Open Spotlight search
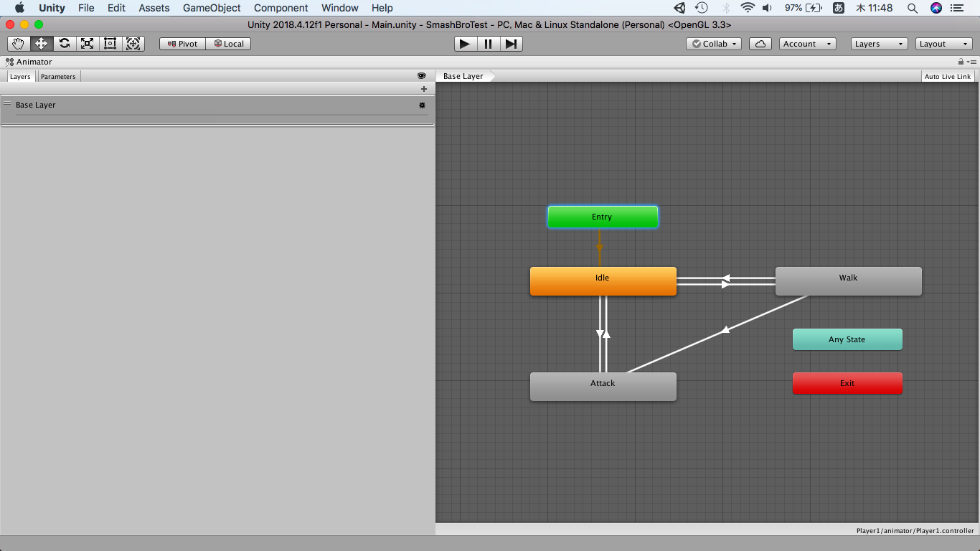This screenshot has width=980, height=551. point(913,8)
